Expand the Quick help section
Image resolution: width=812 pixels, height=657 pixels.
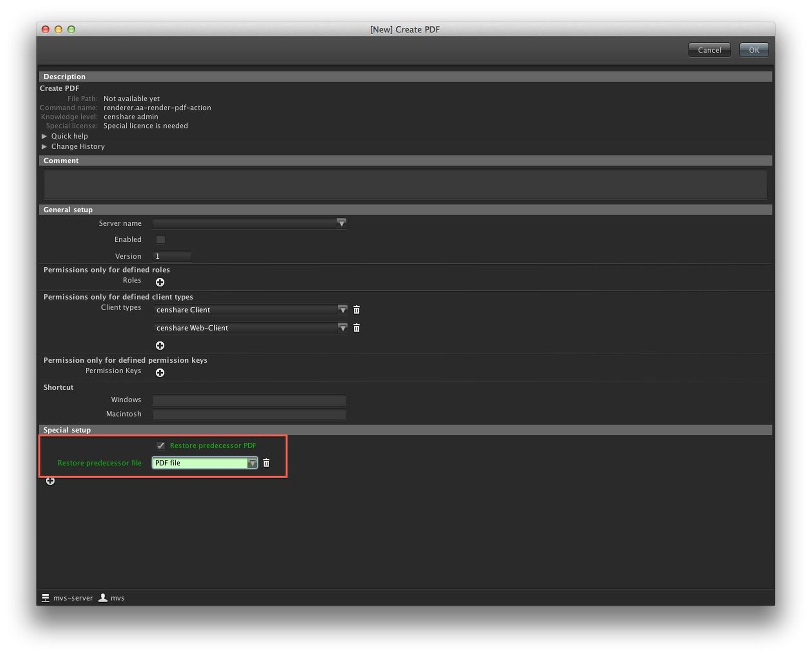coord(44,136)
